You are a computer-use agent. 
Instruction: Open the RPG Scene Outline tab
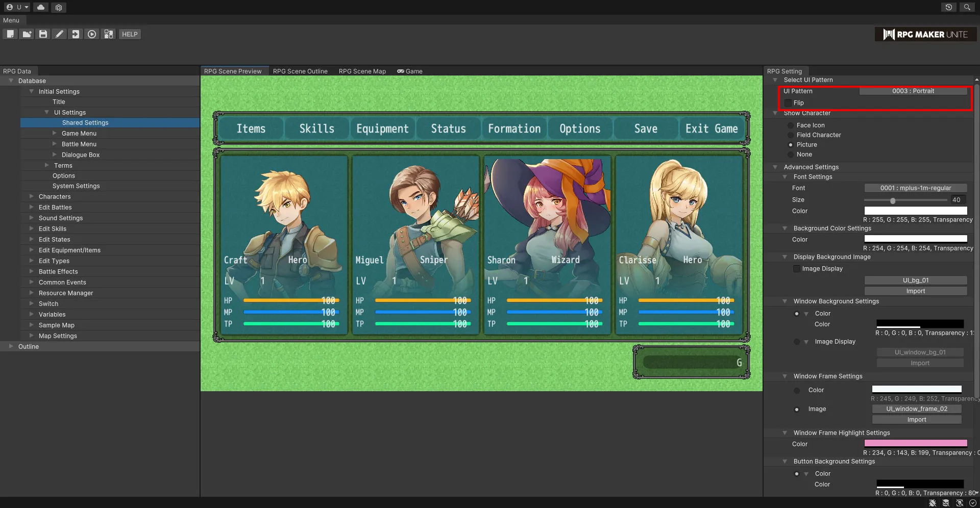300,71
